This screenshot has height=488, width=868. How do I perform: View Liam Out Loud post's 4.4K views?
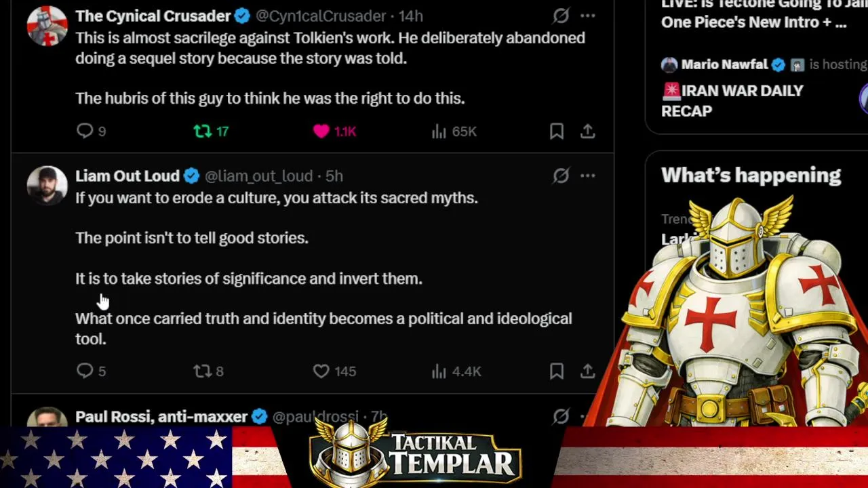[x=439, y=371]
